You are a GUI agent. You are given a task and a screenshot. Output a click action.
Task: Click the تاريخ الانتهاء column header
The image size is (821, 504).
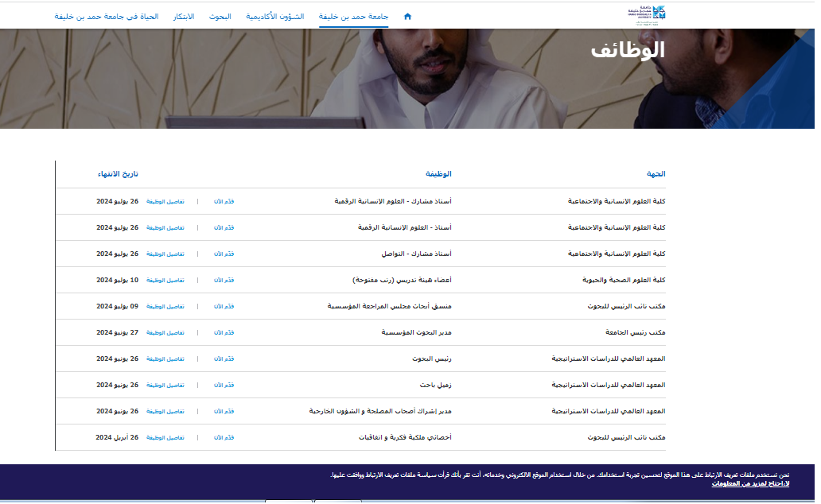(118, 173)
